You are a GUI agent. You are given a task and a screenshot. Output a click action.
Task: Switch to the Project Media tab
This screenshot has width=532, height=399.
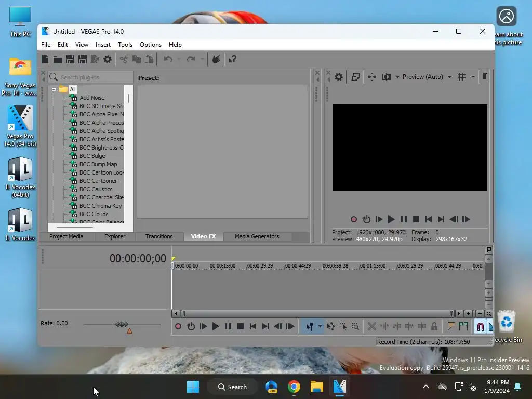click(66, 236)
